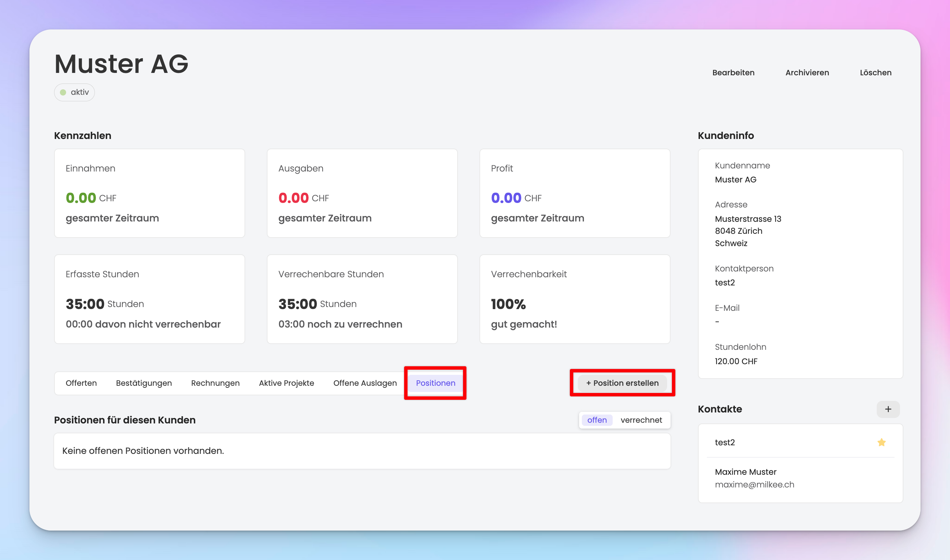The height and width of the screenshot is (560, 950).
Task: Click the plus icon next to Kontakte
Action: tap(888, 409)
